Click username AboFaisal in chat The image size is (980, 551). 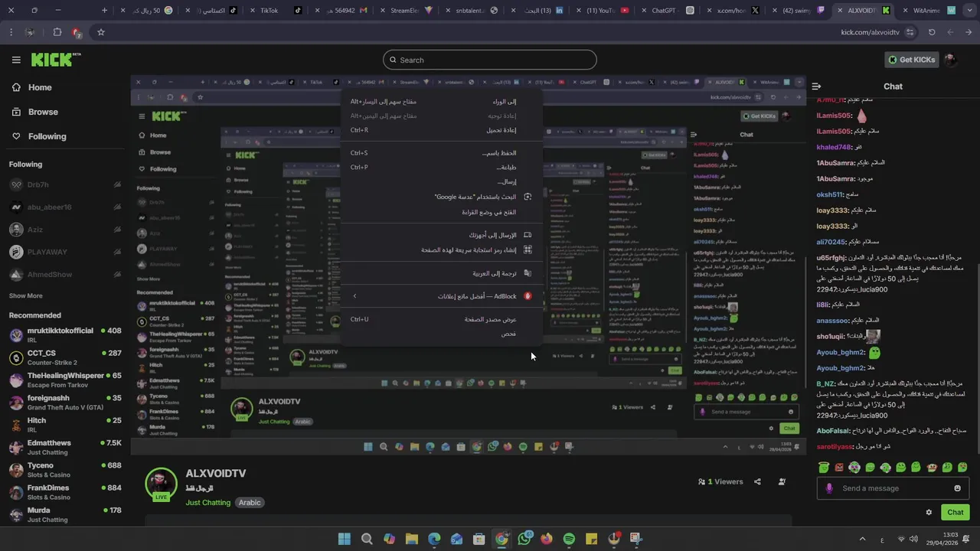833,431
